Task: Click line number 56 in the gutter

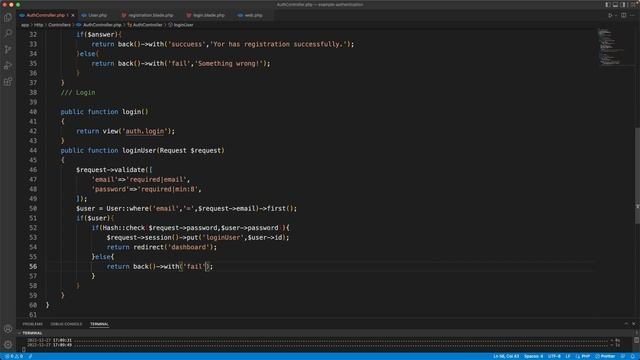Action: click(33, 267)
